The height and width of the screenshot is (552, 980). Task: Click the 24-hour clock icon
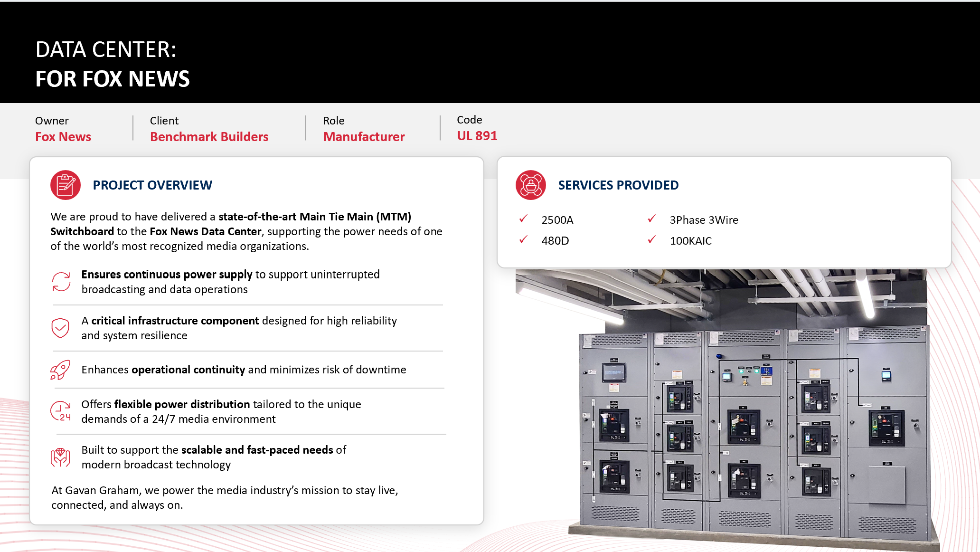tap(60, 411)
